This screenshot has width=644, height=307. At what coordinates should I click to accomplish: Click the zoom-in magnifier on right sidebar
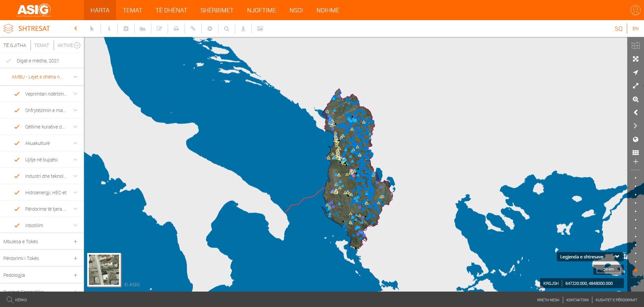[635, 99]
